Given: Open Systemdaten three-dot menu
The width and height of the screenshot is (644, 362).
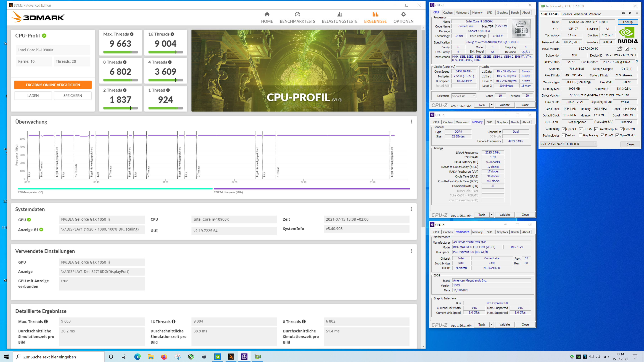Looking at the screenshot, I should (411, 209).
